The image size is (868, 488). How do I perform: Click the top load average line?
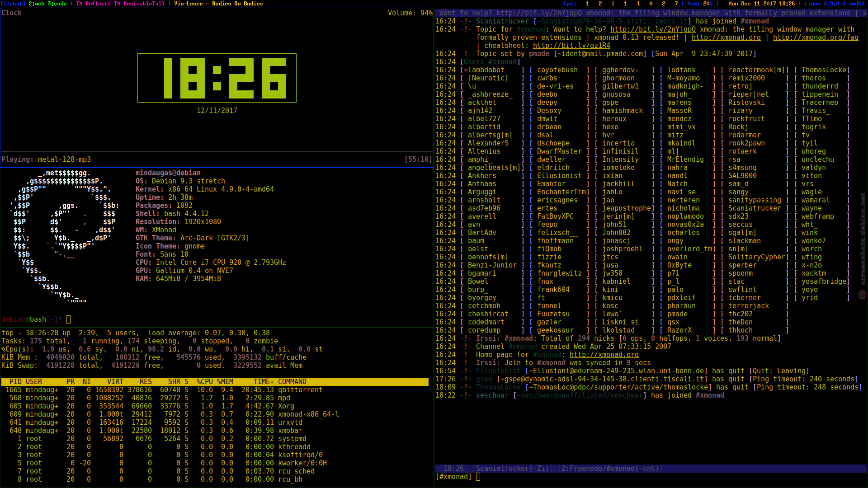pos(136,333)
